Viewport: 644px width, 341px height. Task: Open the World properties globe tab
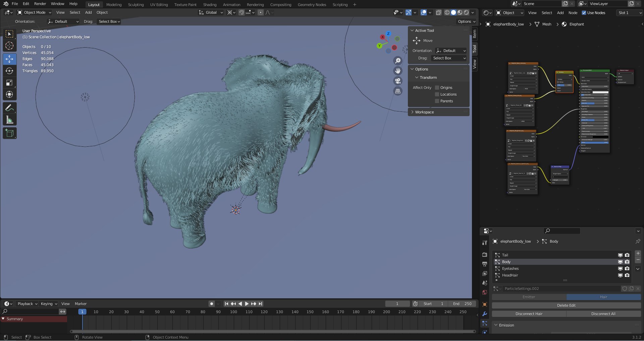[485, 292]
